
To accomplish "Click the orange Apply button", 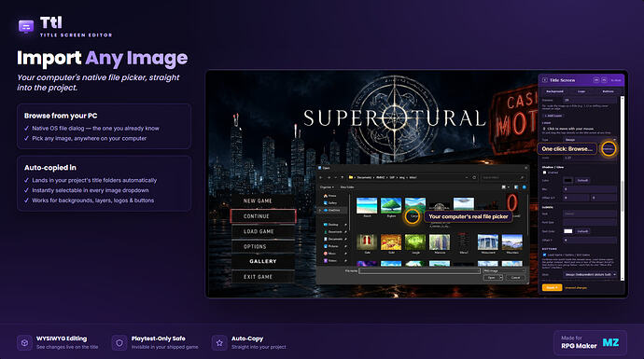I will 552,287.
